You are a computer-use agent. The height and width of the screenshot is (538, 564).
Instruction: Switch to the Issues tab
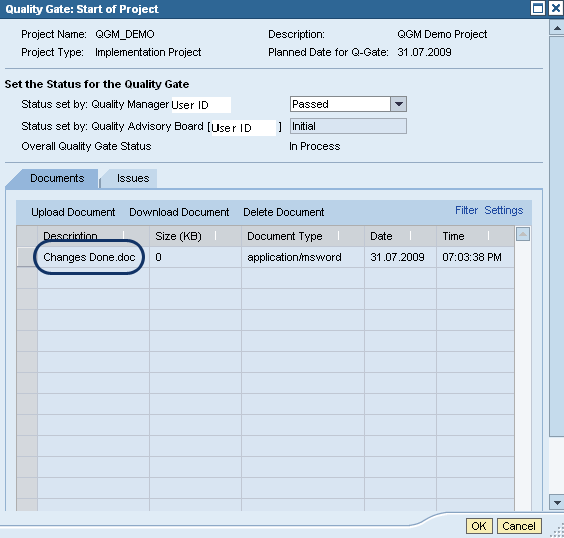pyautogui.click(x=133, y=178)
